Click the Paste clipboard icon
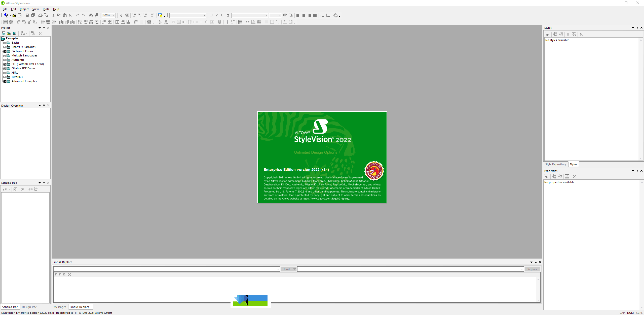 65,15
